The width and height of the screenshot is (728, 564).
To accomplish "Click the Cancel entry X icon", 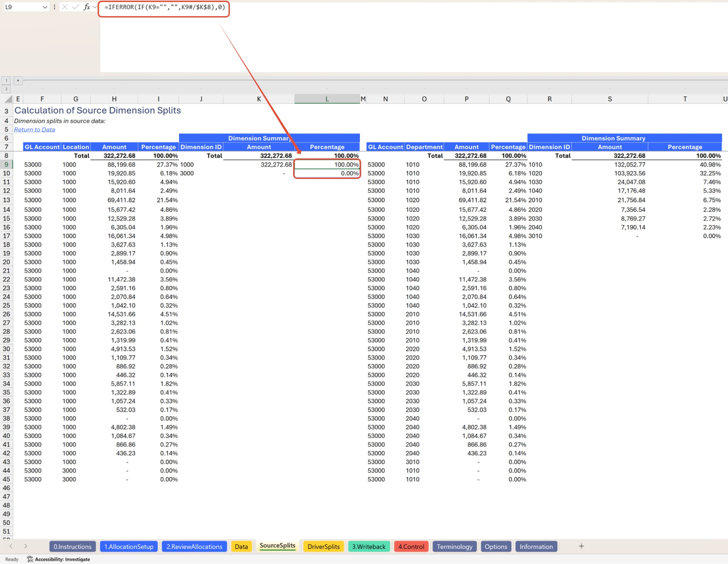I will [x=65, y=7].
